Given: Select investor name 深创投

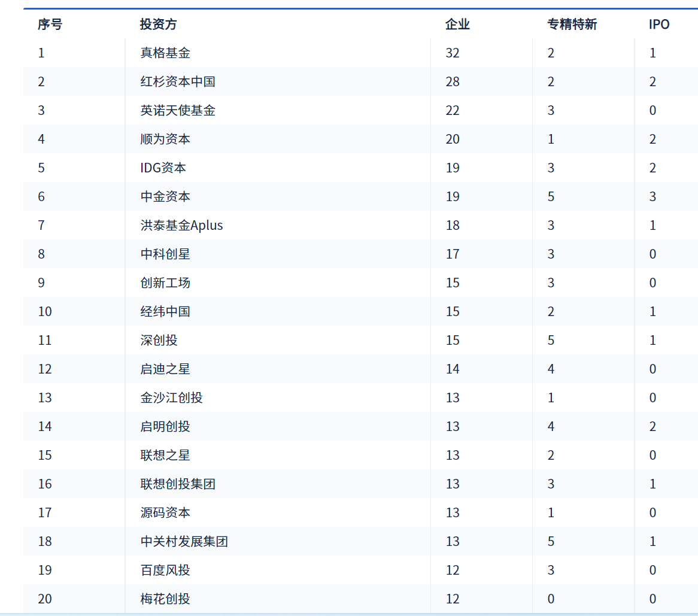Looking at the screenshot, I should [x=159, y=340].
